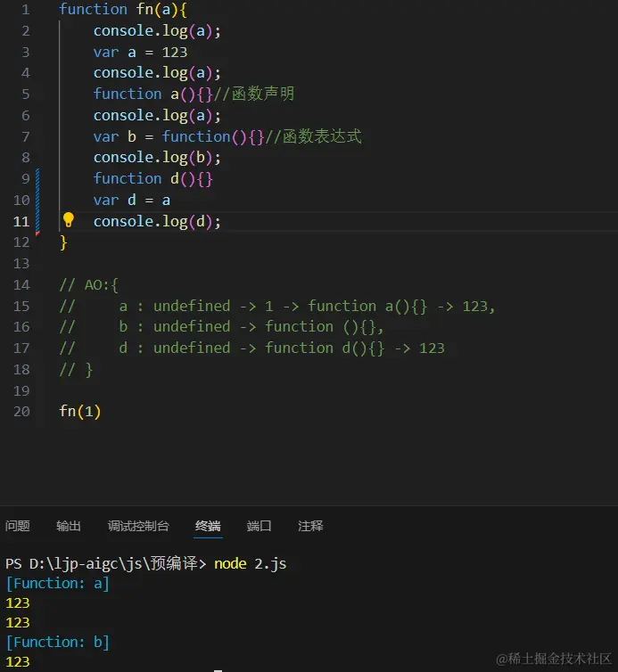Image resolution: width=618 pixels, height=672 pixels.
Task: Click line number 20 in the gutter
Action: click(x=21, y=412)
